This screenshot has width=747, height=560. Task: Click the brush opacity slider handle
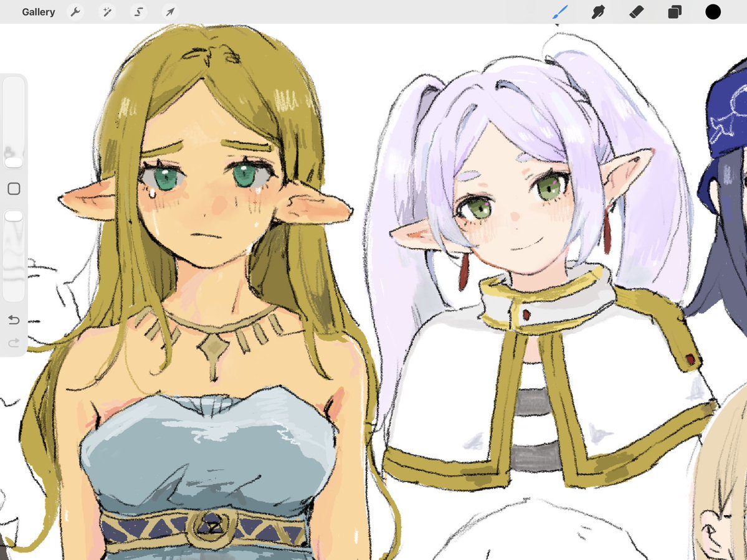[14, 216]
